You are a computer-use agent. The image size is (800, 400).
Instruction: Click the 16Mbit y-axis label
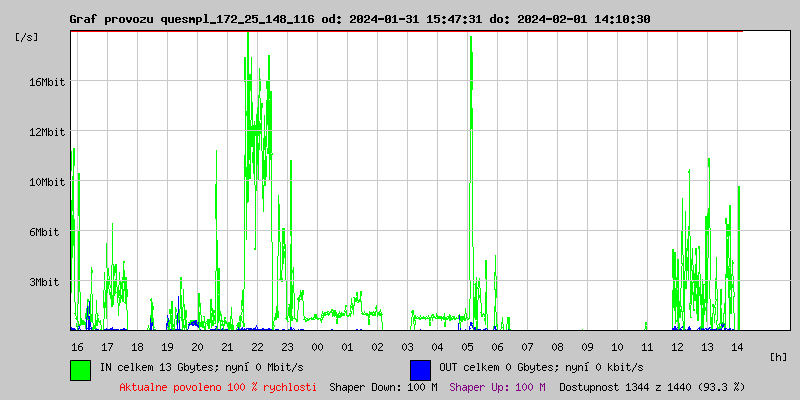coord(47,82)
